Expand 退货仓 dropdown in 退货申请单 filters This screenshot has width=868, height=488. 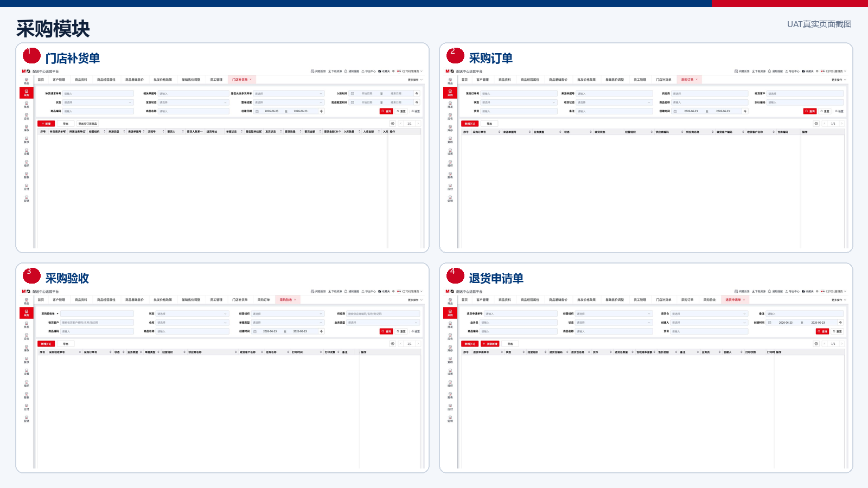point(709,314)
